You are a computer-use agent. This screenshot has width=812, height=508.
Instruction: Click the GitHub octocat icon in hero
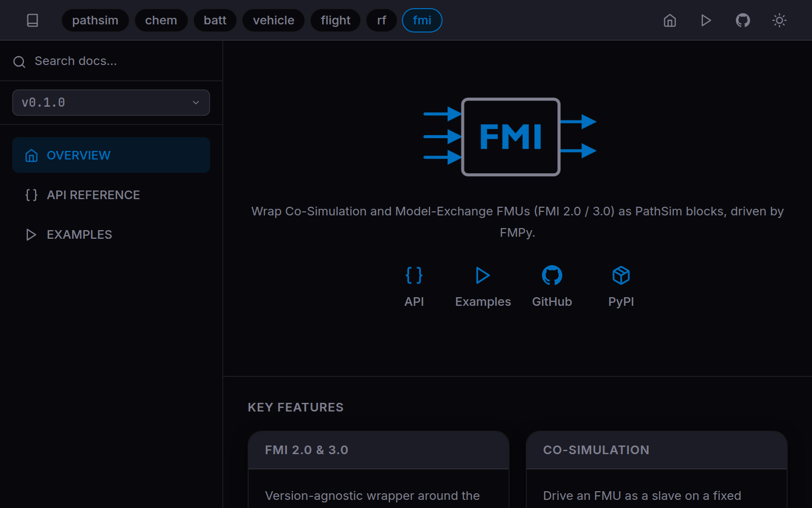point(552,275)
